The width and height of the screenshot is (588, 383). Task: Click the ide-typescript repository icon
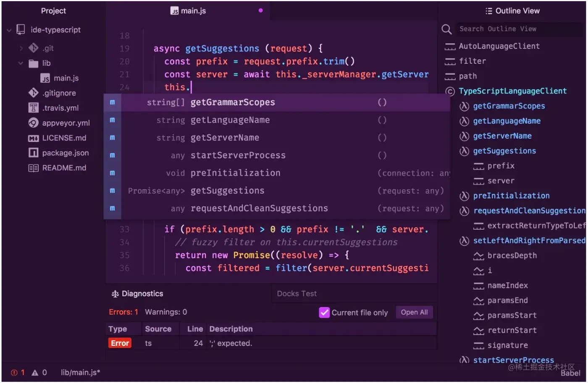[x=21, y=30]
